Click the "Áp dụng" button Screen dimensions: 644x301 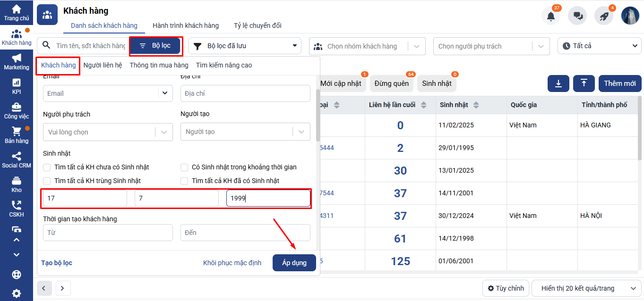pyautogui.click(x=294, y=263)
